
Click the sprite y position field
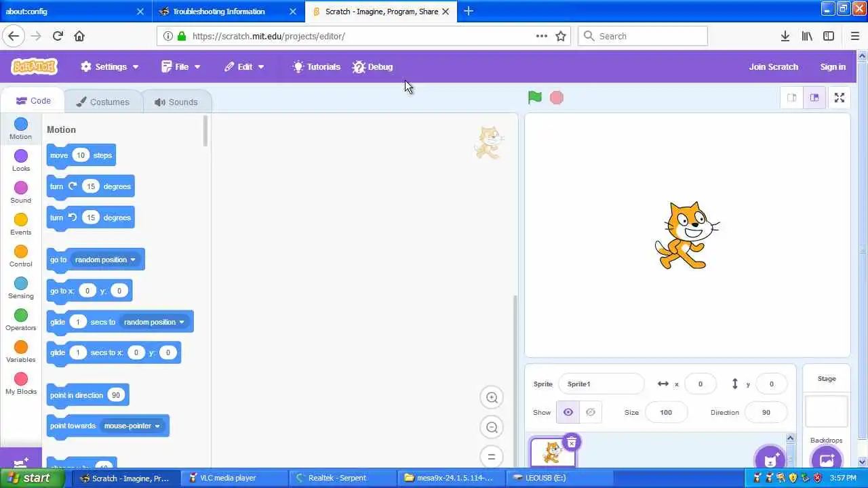point(771,384)
